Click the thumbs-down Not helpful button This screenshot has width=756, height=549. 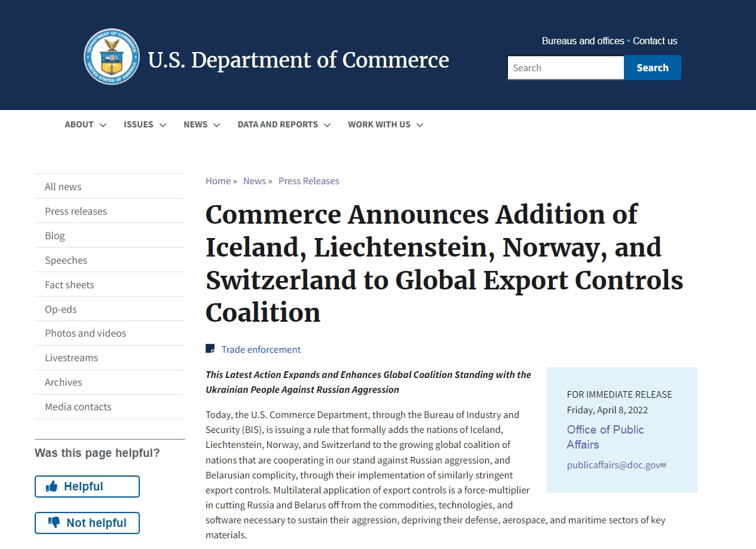tap(87, 523)
